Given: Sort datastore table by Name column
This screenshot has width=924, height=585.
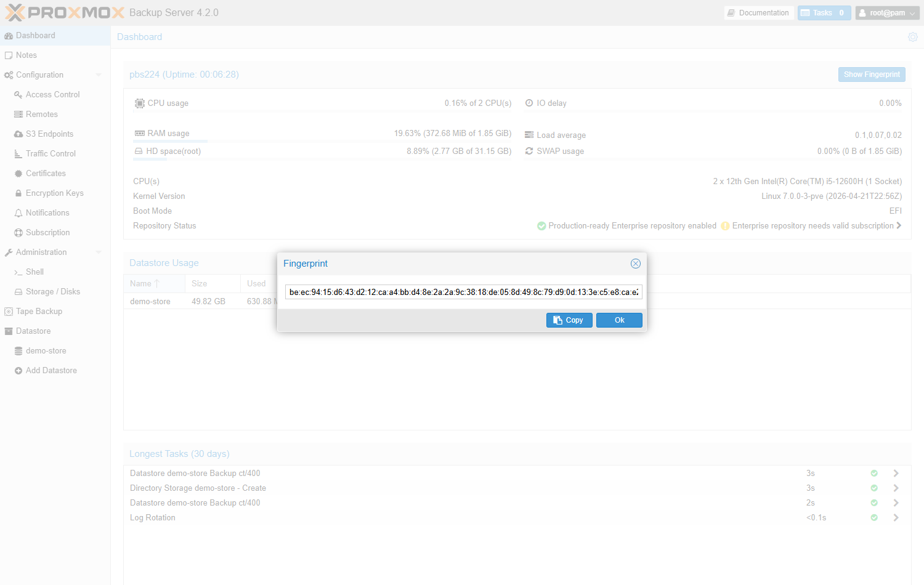Looking at the screenshot, I should (154, 284).
